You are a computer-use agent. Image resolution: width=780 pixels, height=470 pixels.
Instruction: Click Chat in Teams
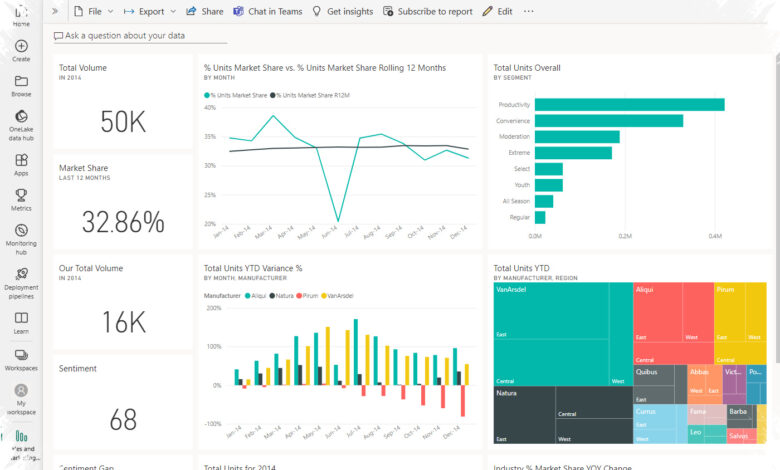click(x=268, y=11)
